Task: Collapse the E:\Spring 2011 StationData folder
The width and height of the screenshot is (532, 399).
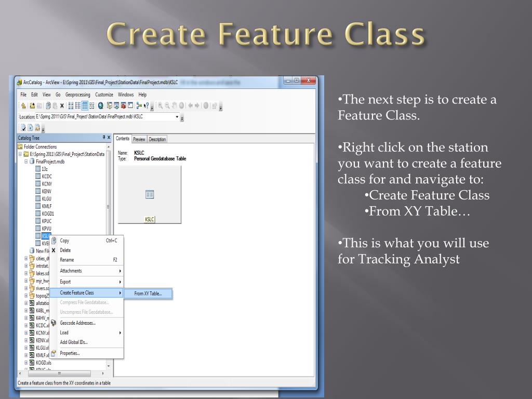Action: tap(20, 154)
